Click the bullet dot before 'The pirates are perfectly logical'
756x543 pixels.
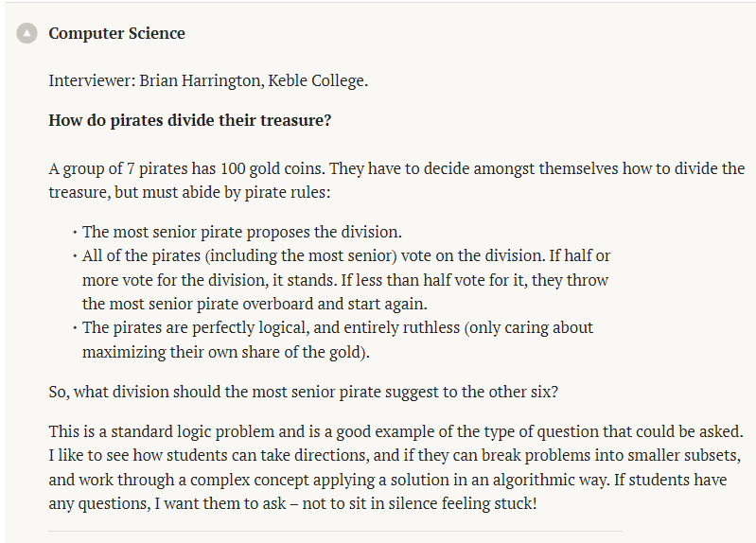75,327
